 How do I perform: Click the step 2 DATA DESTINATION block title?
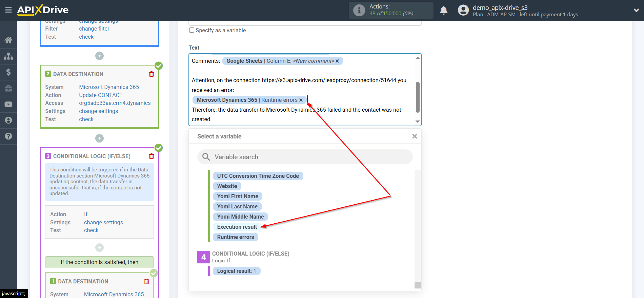[x=78, y=74]
